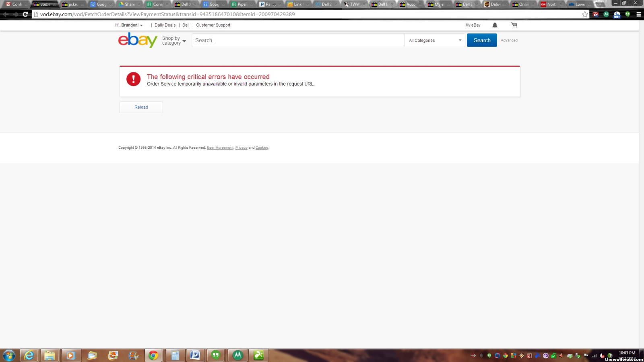
Task: Open Microsoft Word from the taskbar
Action: [x=195, y=355]
